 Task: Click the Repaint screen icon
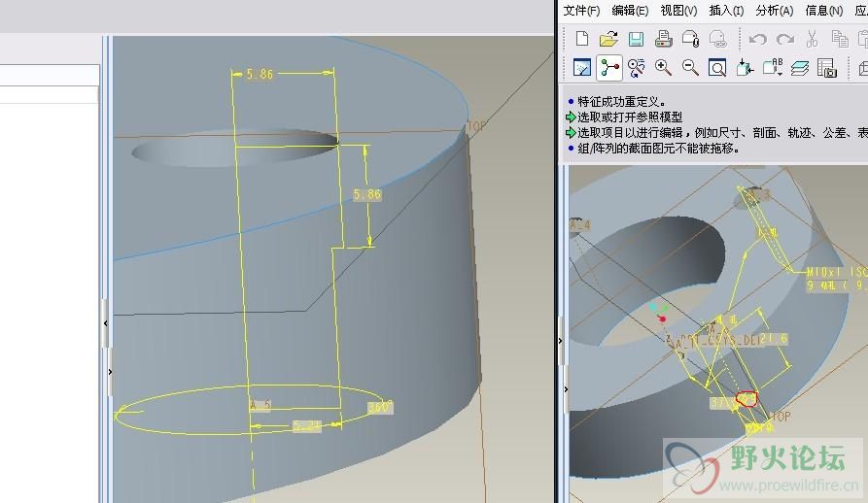(582, 68)
